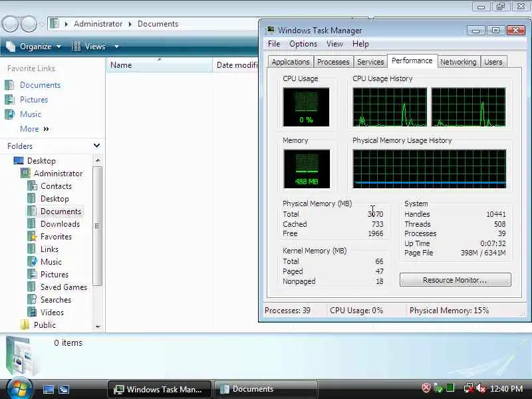
Task: Click Music icon under Favorite Links
Action: (9, 114)
